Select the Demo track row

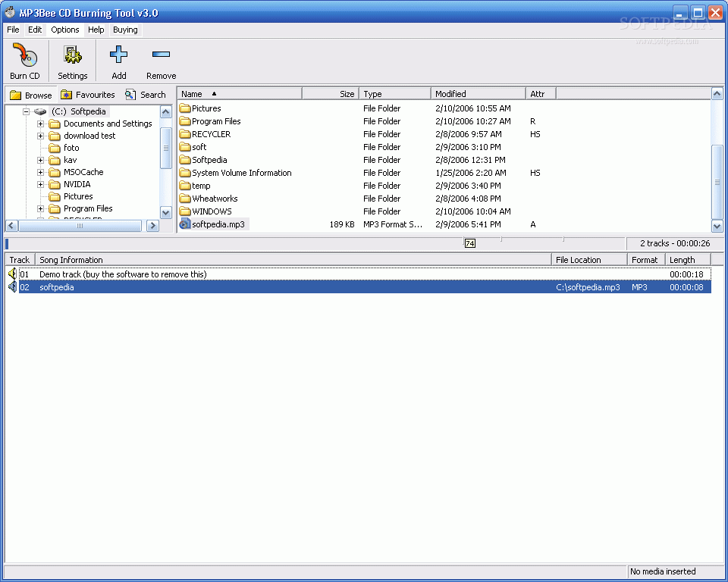pos(365,274)
